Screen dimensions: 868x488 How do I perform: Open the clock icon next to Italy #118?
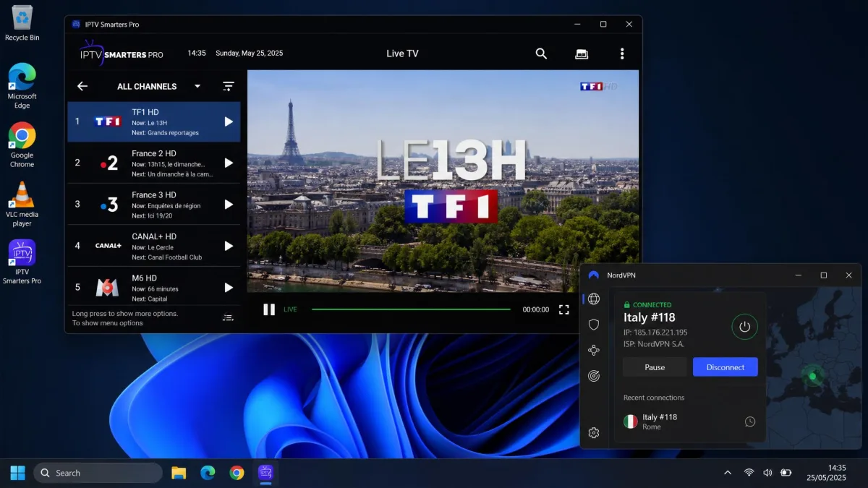750,421
